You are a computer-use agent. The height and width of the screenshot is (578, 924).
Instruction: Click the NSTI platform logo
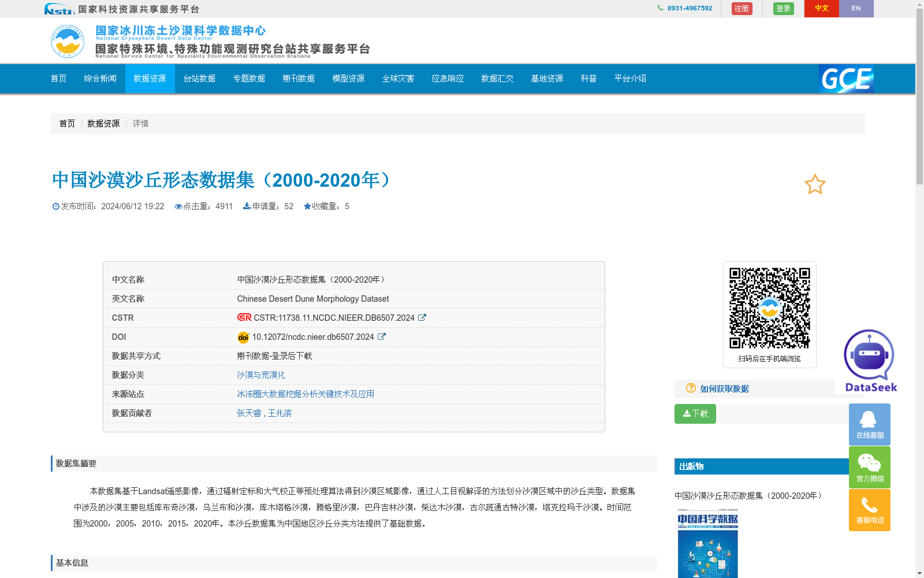[59, 9]
